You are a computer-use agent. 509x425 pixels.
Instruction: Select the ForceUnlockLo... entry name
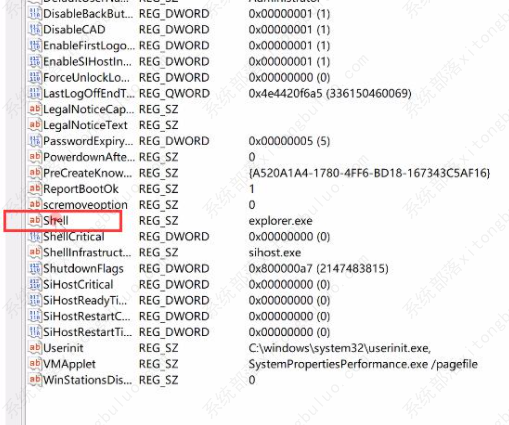pos(87,77)
